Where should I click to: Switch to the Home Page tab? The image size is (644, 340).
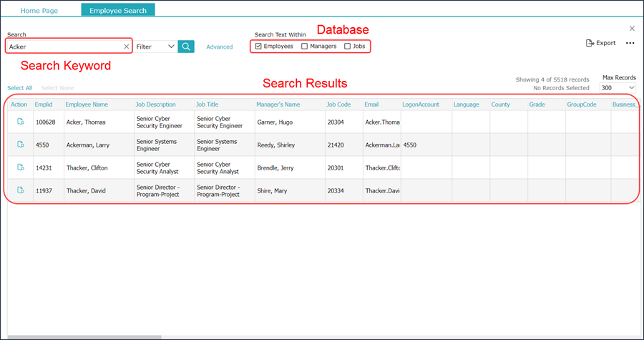tap(39, 11)
